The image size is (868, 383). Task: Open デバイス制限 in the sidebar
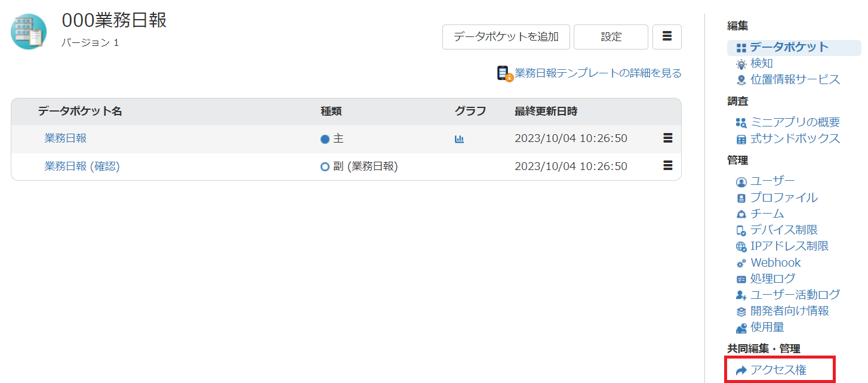click(x=784, y=230)
